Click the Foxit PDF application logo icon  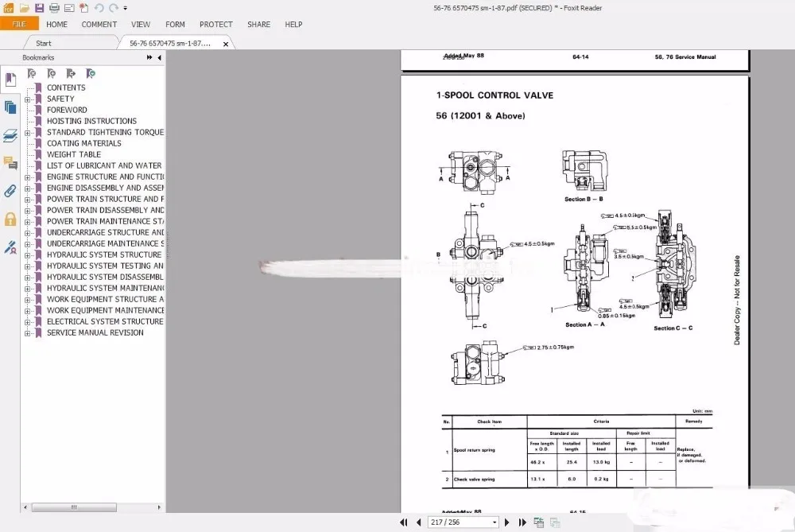pyautogui.click(x=9, y=8)
